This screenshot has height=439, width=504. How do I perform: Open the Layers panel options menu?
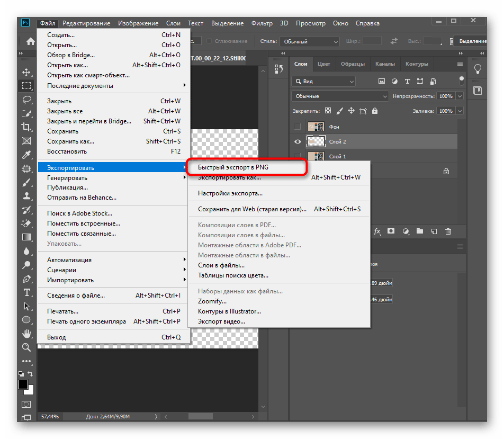point(460,64)
